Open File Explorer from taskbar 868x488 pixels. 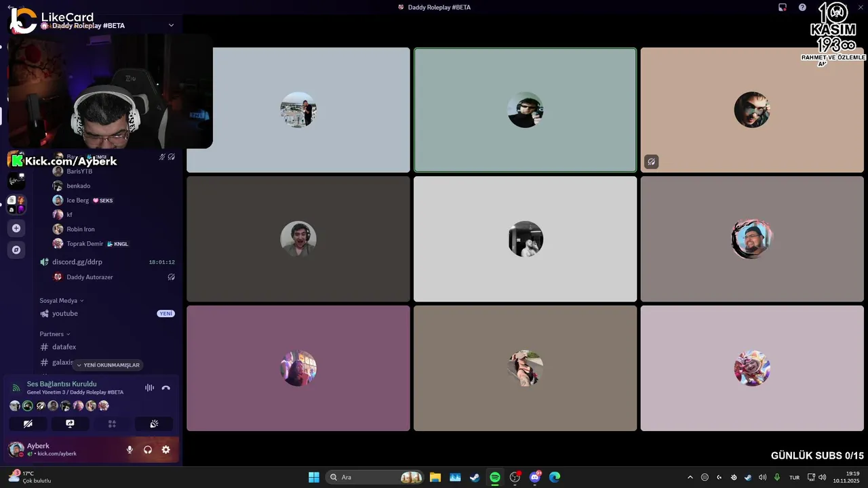435,477
